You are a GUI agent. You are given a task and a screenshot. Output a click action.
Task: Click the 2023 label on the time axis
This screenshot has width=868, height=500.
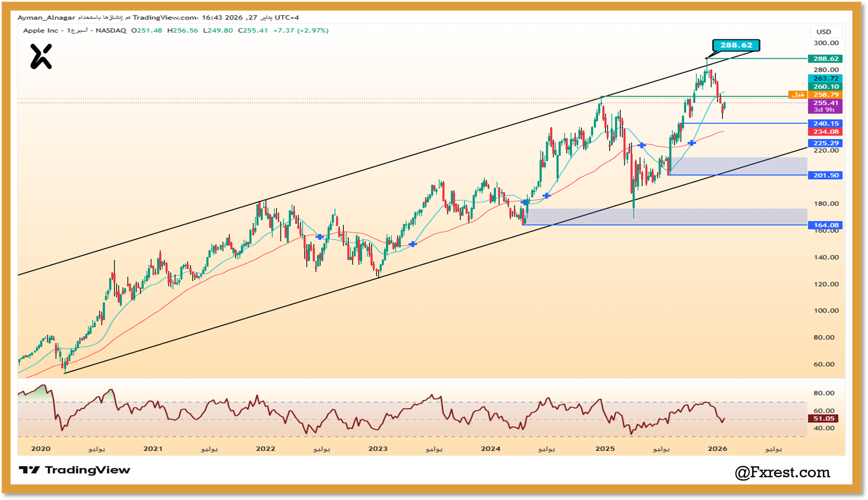378,448
